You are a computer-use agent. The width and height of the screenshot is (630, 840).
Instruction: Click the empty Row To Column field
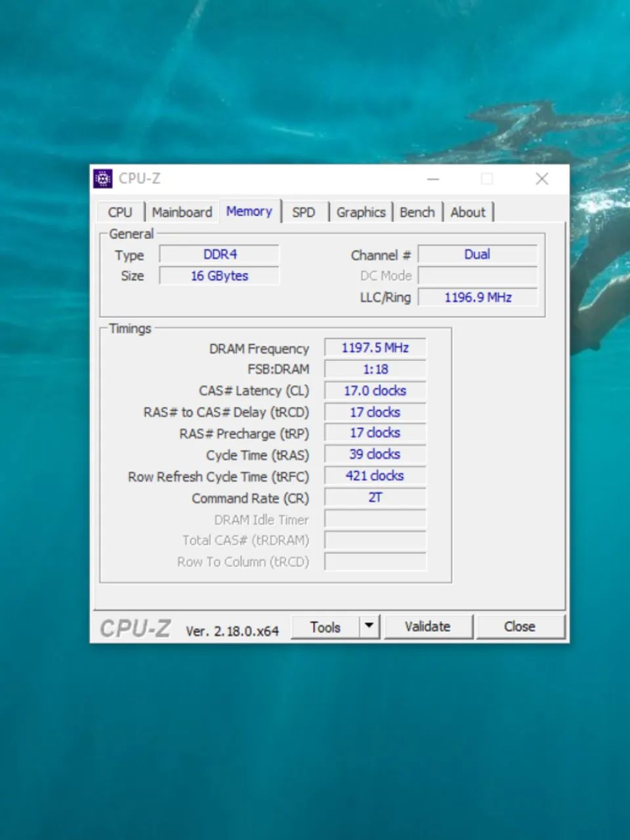(375, 562)
